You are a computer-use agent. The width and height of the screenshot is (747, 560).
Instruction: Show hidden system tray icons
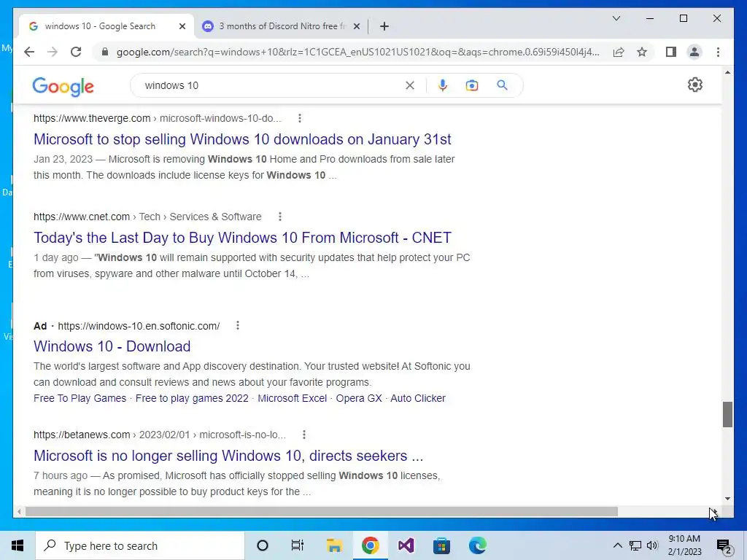click(617, 545)
